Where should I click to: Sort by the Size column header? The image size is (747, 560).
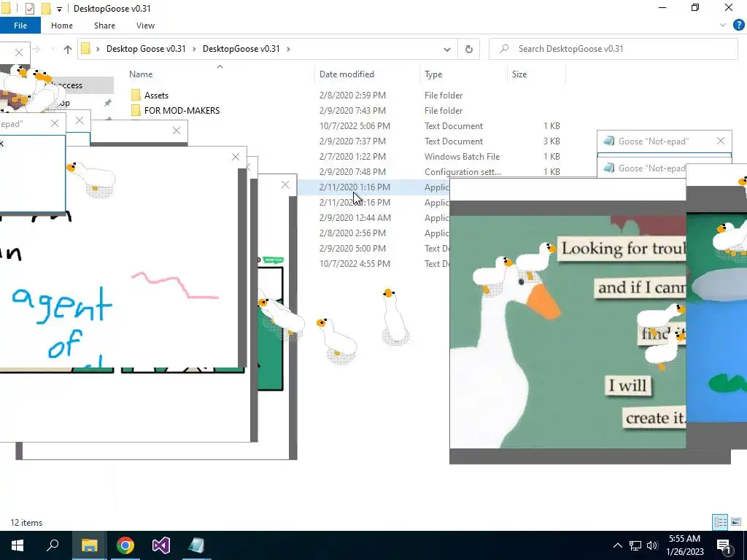coord(519,74)
